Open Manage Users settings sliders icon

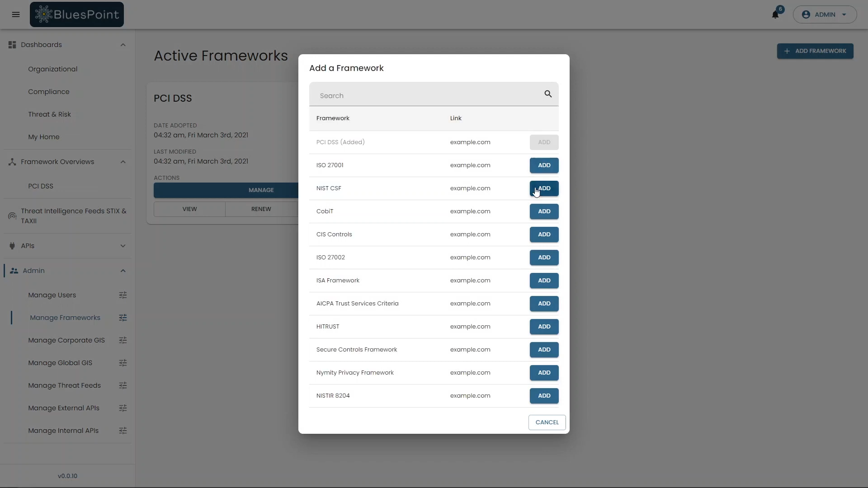click(x=123, y=295)
